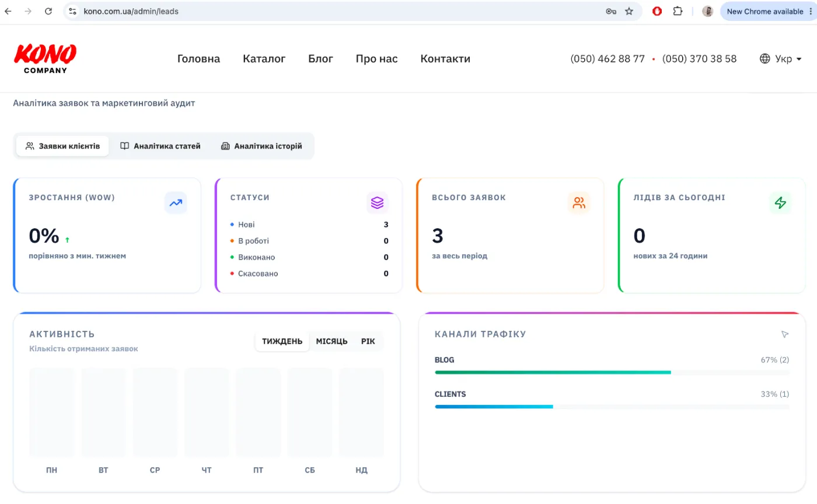Click phone number (050) 462 88 77
Image resolution: width=817 pixels, height=504 pixels.
click(x=607, y=59)
